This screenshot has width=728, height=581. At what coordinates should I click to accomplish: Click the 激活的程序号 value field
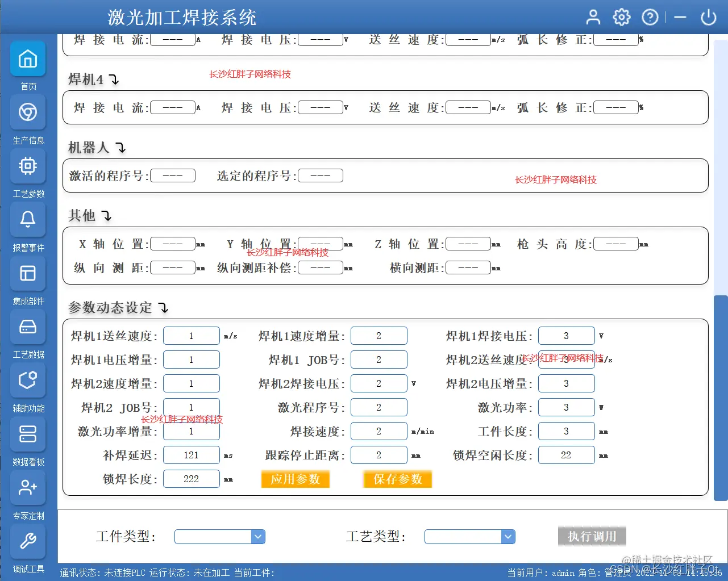coord(173,175)
